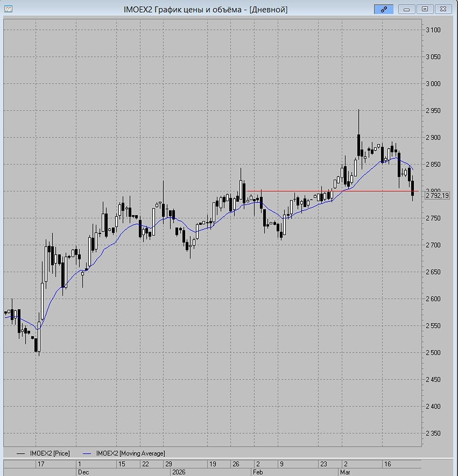Click the 2 750 price axis label
The height and width of the screenshot is (476, 458).
(x=433, y=218)
